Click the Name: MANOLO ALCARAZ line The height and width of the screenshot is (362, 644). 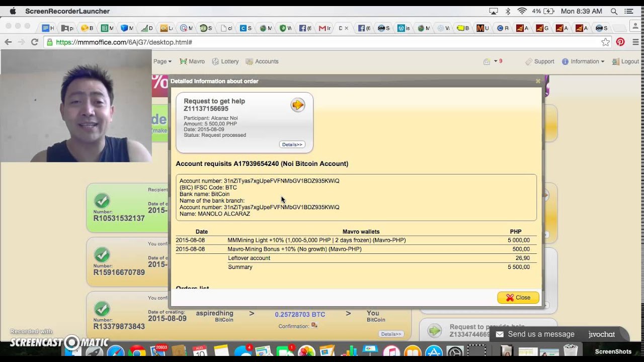coord(215,214)
